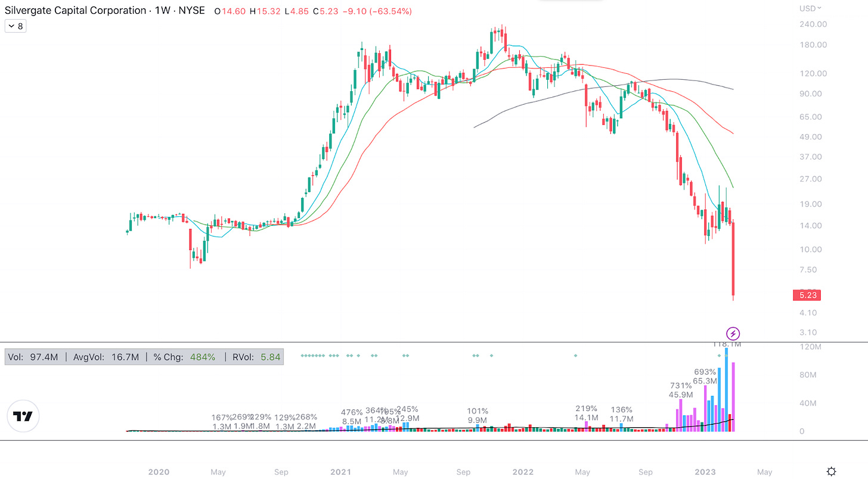Click the 136% 11.7M volume annotation
Viewport: 868px width, 479px height.
point(621,415)
